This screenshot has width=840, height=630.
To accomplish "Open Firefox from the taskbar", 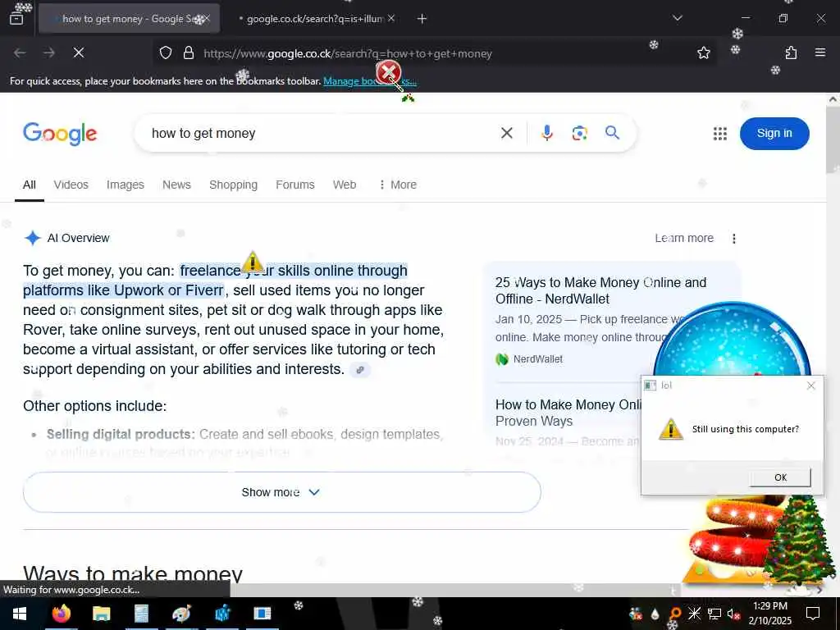I will pyautogui.click(x=61, y=614).
